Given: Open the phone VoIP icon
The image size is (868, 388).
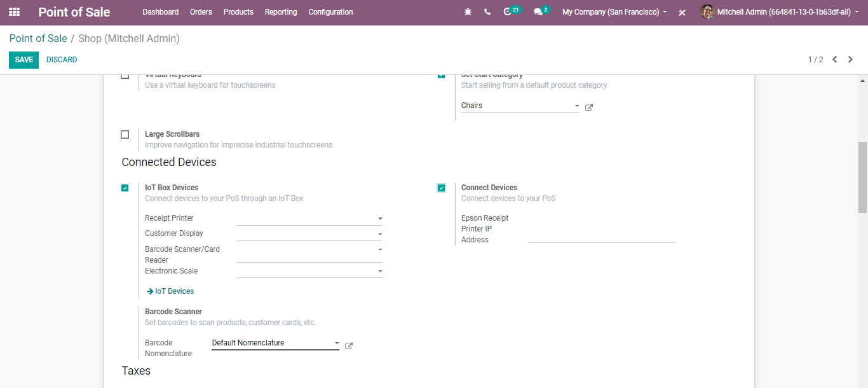Looking at the screenshot, I should pos(487,12).
